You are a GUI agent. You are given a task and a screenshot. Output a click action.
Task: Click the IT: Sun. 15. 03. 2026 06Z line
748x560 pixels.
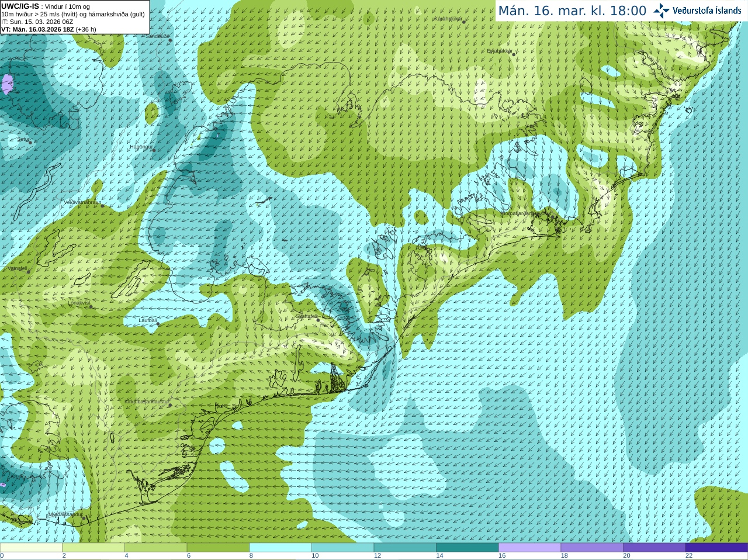pos(37,22)
